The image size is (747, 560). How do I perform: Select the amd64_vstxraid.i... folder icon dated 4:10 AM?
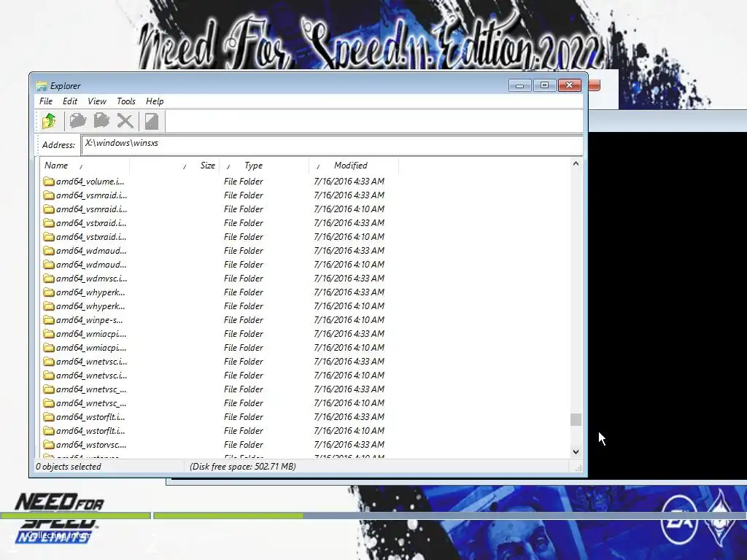click(x=49, y=237)
